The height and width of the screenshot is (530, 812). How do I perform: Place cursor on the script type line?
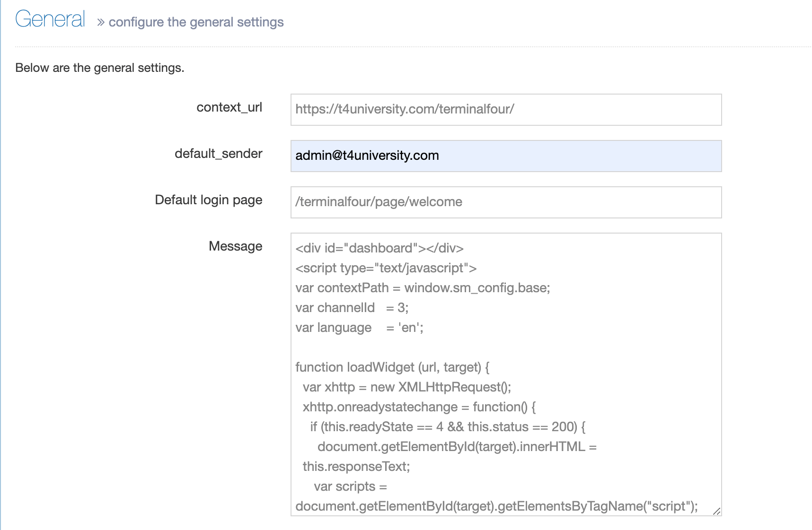pyautogui.click(x=386, y=268)
